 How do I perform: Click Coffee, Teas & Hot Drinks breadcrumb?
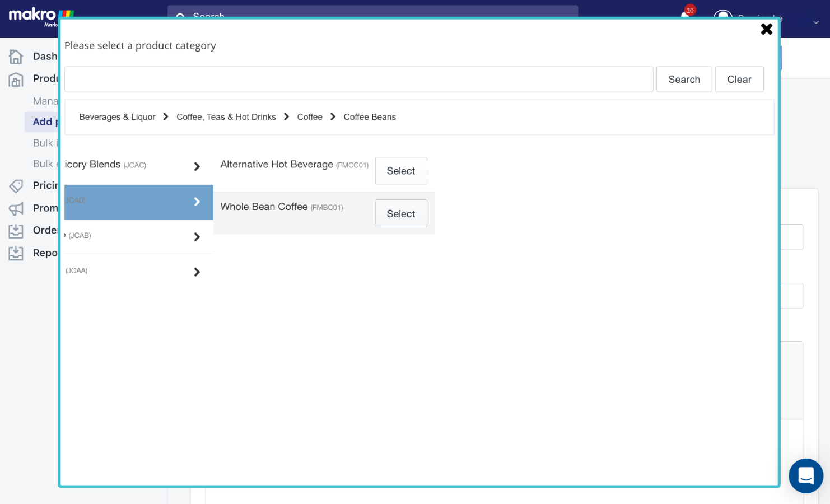pos(226,117)
